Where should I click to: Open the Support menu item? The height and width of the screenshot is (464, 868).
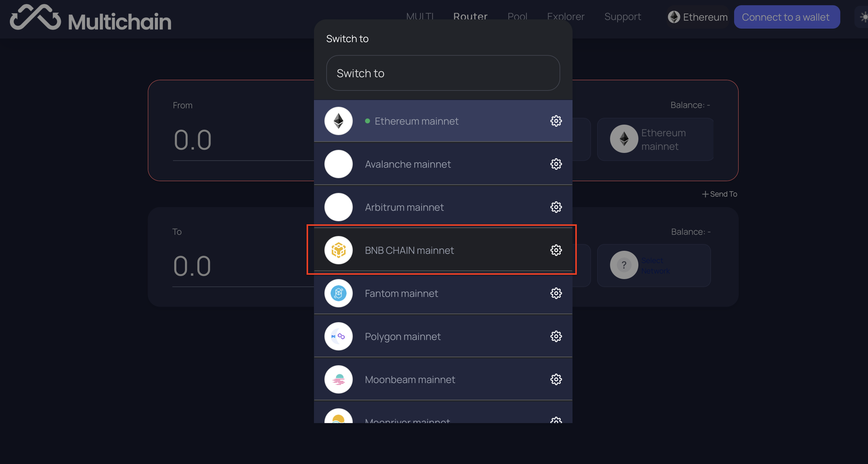(622, 17)
